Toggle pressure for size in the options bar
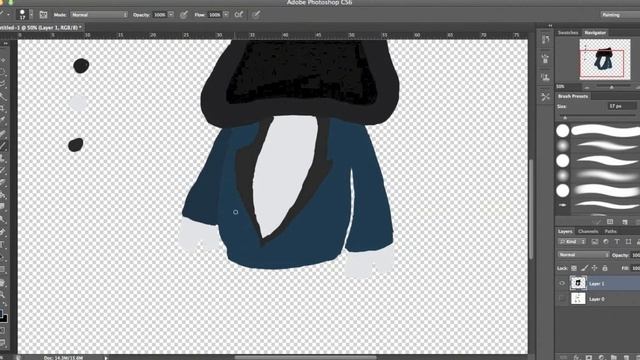This screenshot has width=640, height=360. pyautogui.click(x=256, y=15)
